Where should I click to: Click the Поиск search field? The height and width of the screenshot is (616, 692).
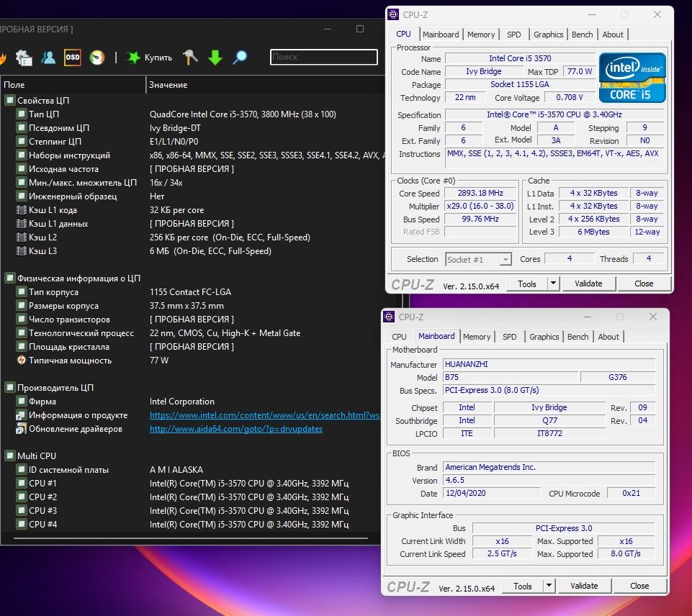click(x=323, y=57)
